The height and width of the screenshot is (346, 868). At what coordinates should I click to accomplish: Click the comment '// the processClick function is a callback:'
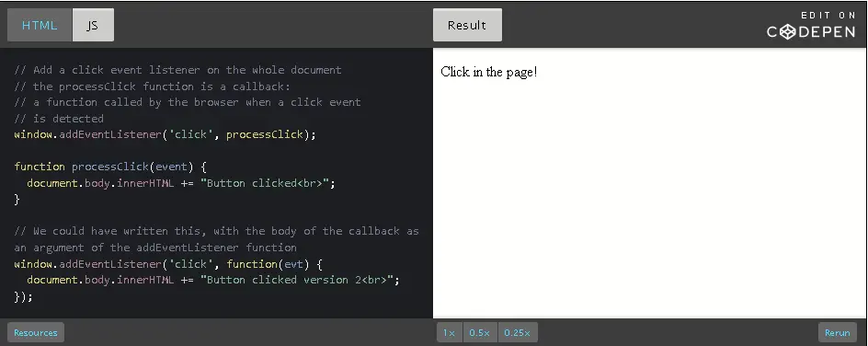click(153, 86)
